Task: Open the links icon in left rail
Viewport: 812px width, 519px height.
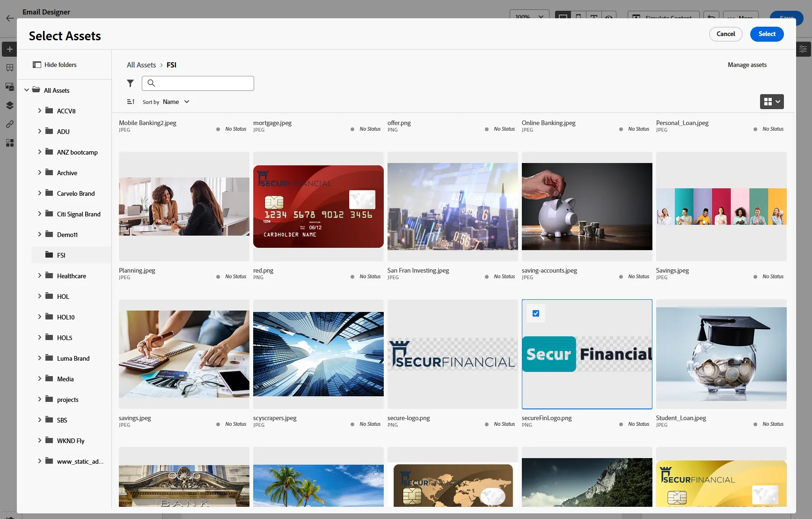Action: click(9, 124)
